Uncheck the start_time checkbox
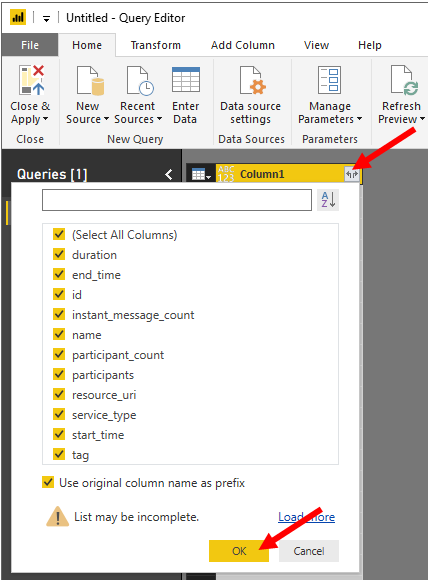Viewport: 431px width, 582px height. 59,434
